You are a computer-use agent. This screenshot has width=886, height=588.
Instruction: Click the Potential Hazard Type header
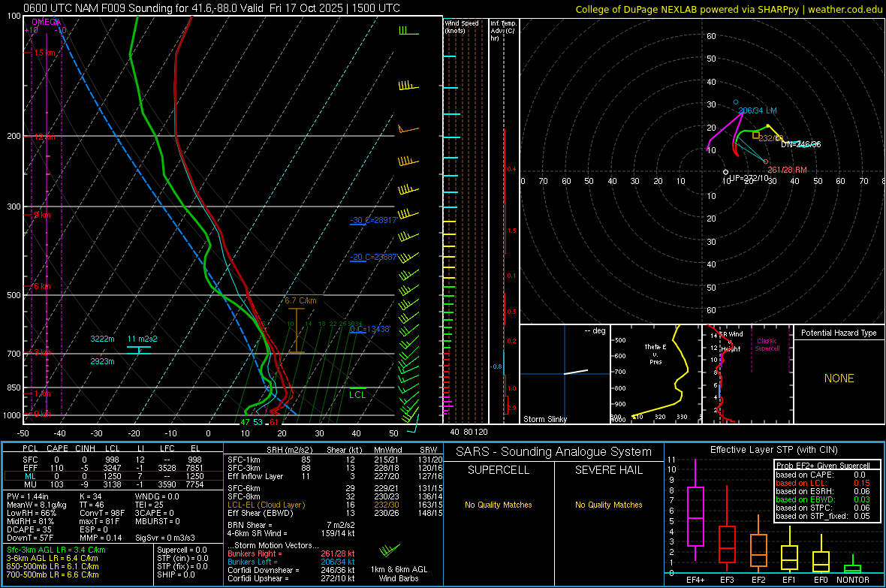pyautogui.click(x=839, y=333)
